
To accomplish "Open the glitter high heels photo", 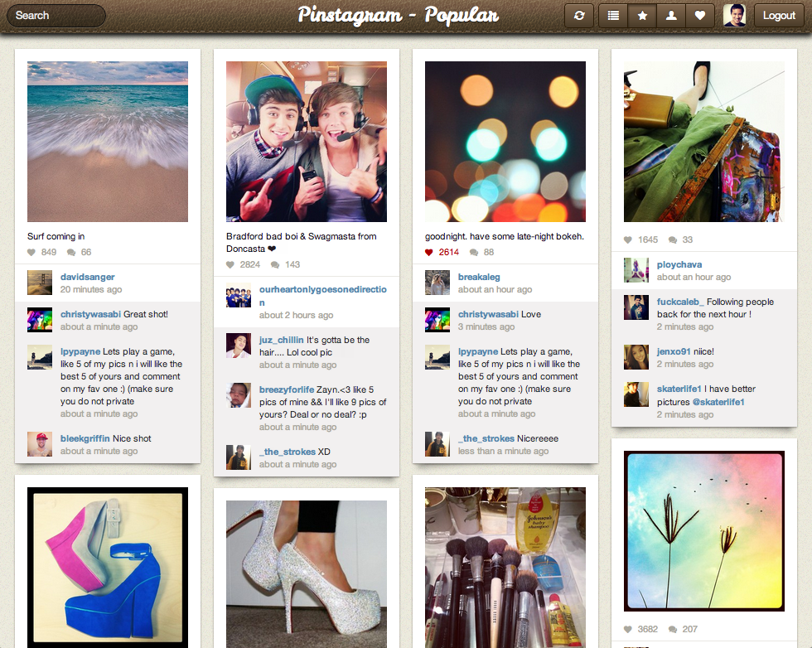I will coord(307,574).
